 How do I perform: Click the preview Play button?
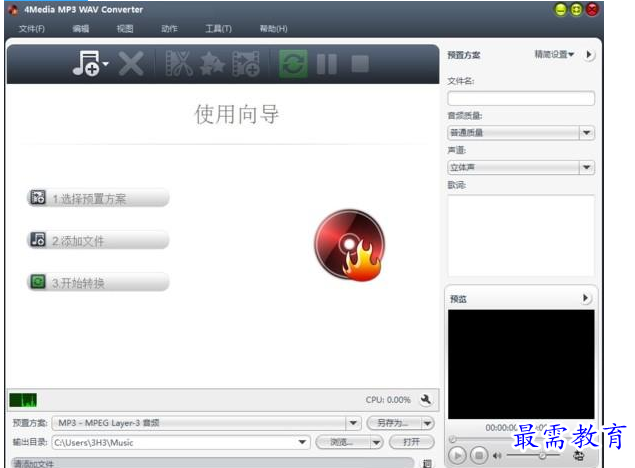(457, 456)
